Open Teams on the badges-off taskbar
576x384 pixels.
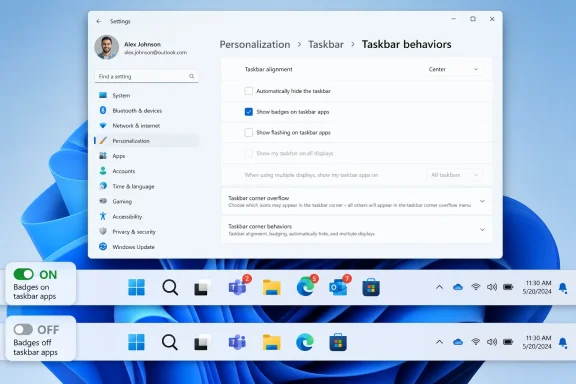(237, 342)
